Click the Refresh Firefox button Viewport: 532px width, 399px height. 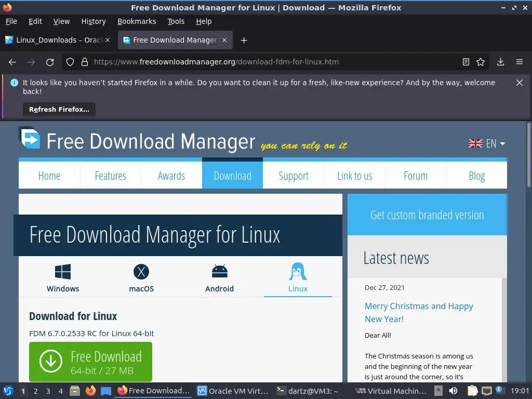[59, 109]
